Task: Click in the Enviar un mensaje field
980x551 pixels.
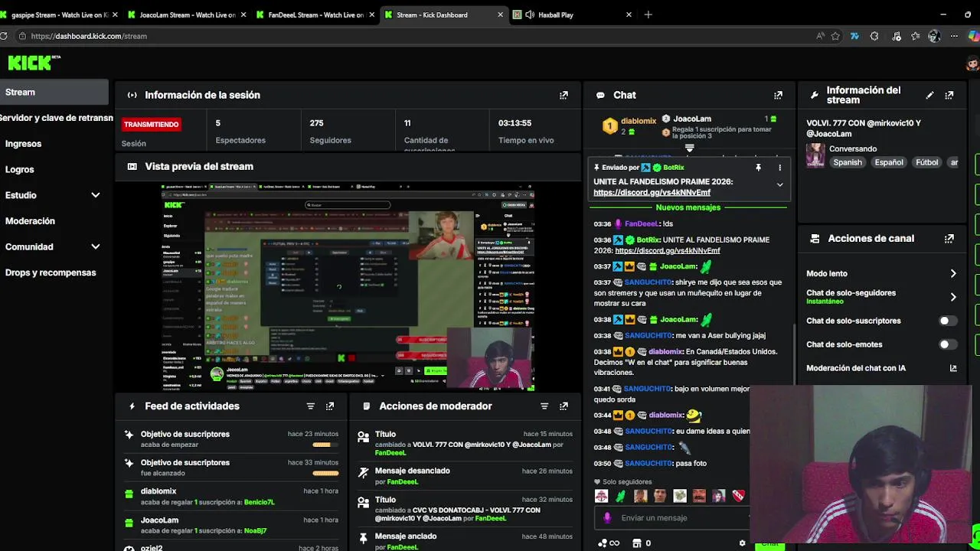Action: pos(674,518)
